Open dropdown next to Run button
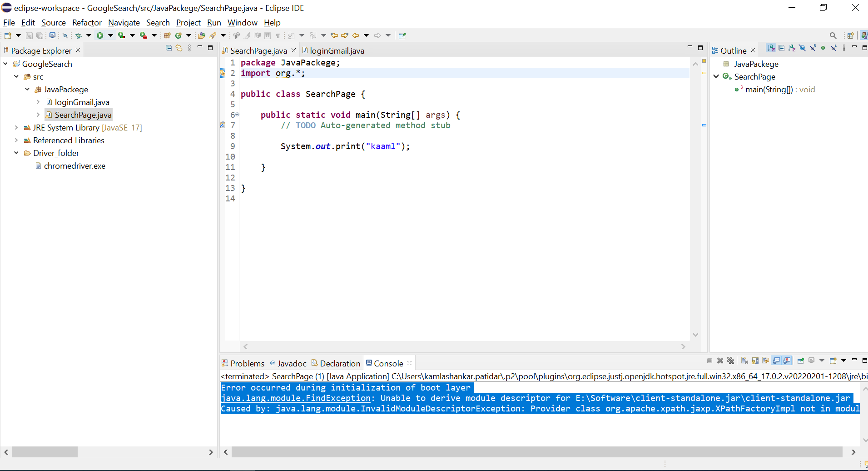868x471 pixels. click(110, 35)
